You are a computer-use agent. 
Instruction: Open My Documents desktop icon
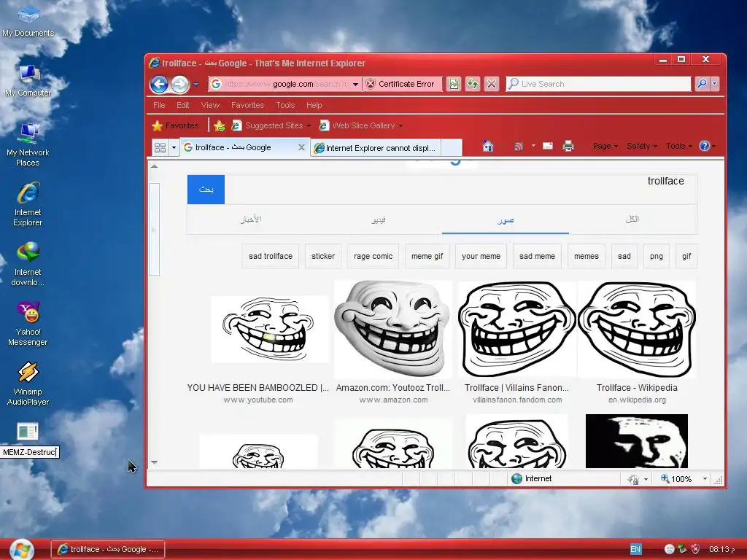(28, 21)
